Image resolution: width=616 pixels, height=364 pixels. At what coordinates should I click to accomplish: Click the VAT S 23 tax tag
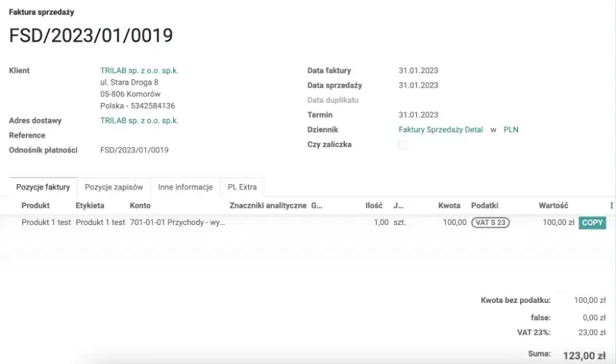point(490,223)
